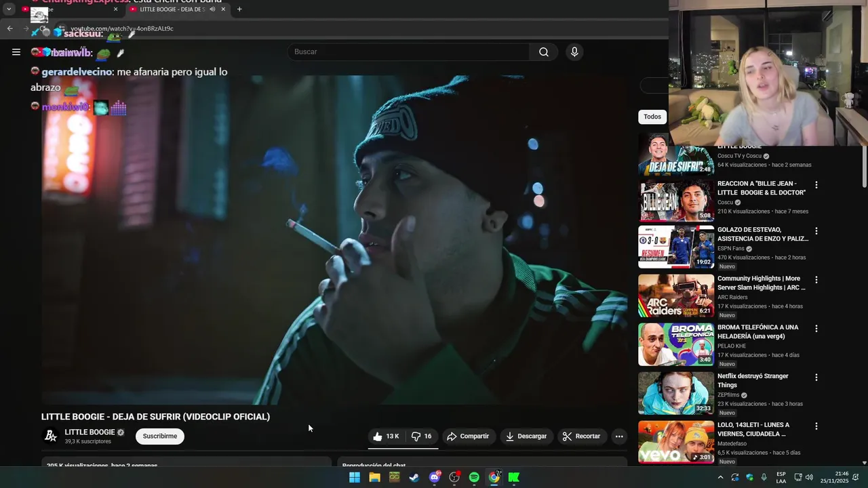Click the Netflix destruyó Stranger Things title
The width and height of the screenshot is (868, 488).
[753, 381]
